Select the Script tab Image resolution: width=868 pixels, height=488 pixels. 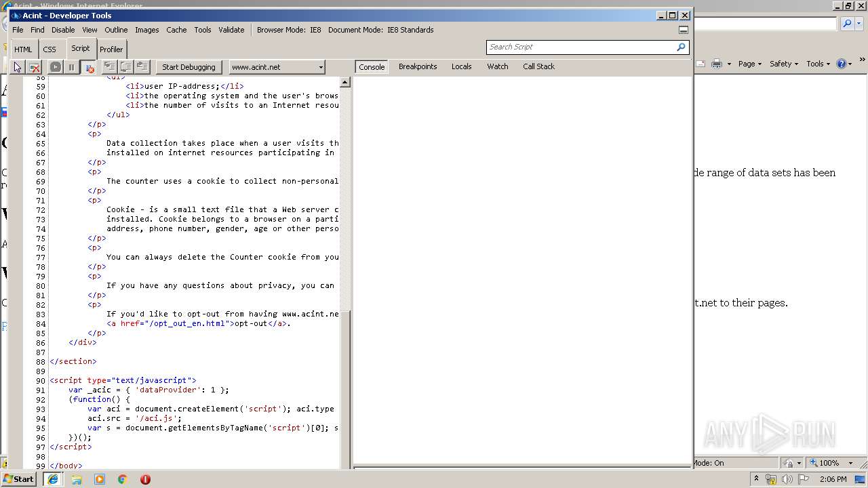click(81, 48)
